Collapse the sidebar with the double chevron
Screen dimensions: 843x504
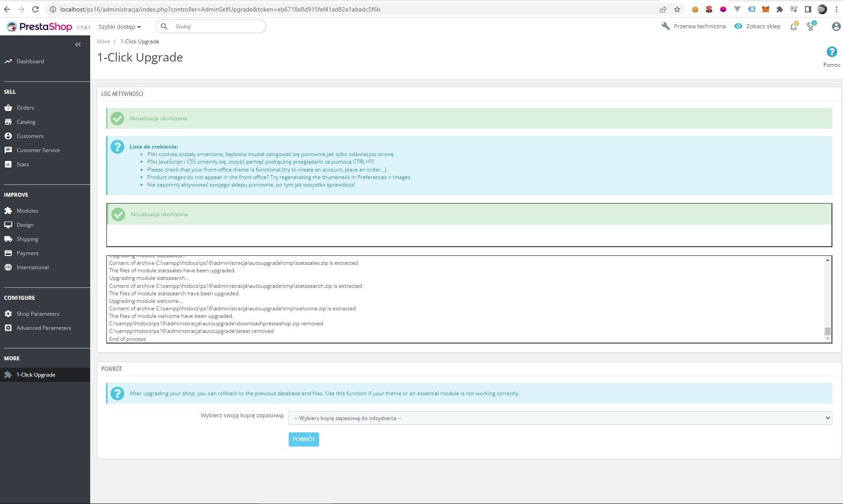[78, 44]
